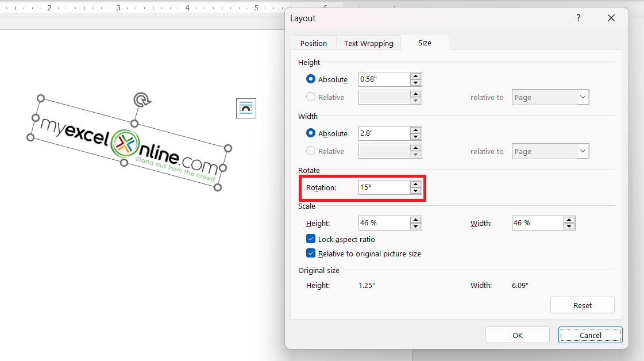The image size is (644, 361).
Task: Select the Absolute height radio button
Action: click(x=311, y=79)
